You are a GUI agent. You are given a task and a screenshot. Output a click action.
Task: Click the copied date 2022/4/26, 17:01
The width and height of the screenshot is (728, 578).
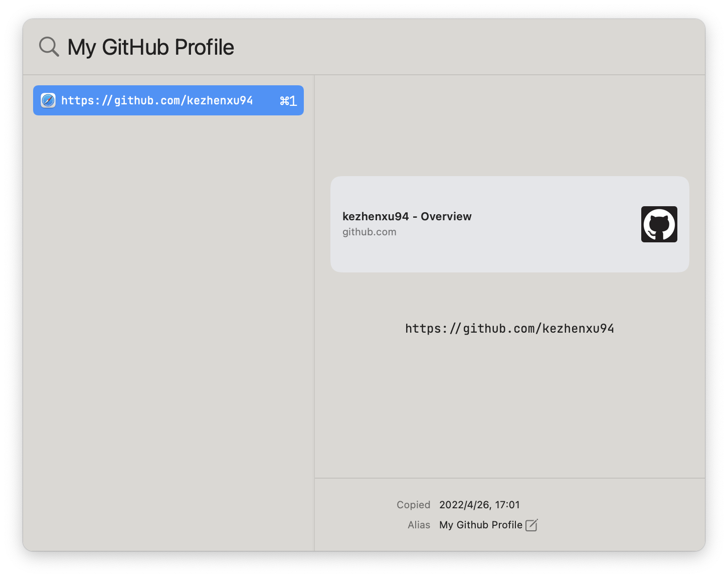pos(479,505)
